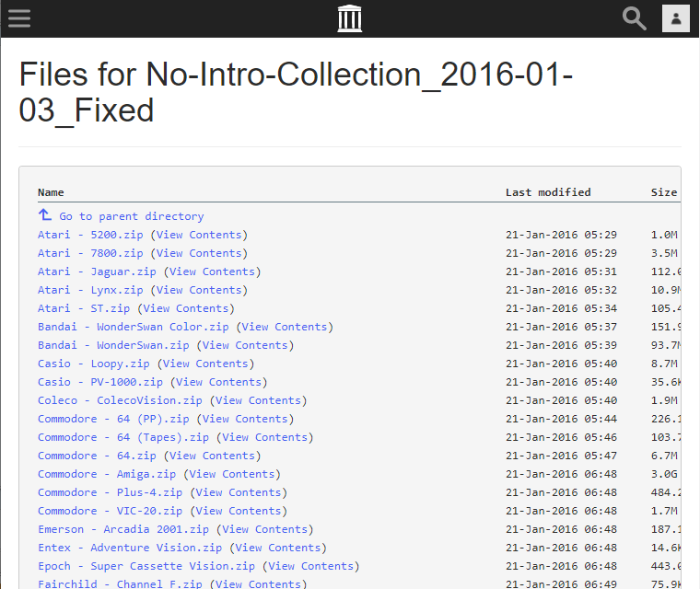Download Atari - Lynx.zip
The height and width of the screenshot is (589, 700).
coord(90,290)
